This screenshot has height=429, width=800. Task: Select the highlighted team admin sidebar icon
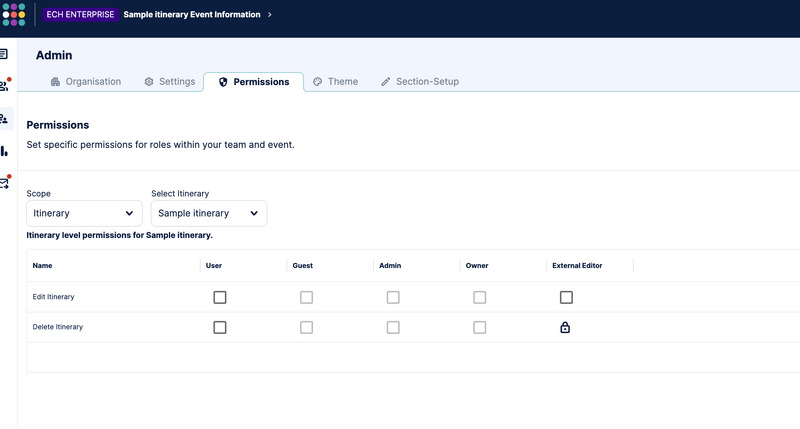pos(4,119)
